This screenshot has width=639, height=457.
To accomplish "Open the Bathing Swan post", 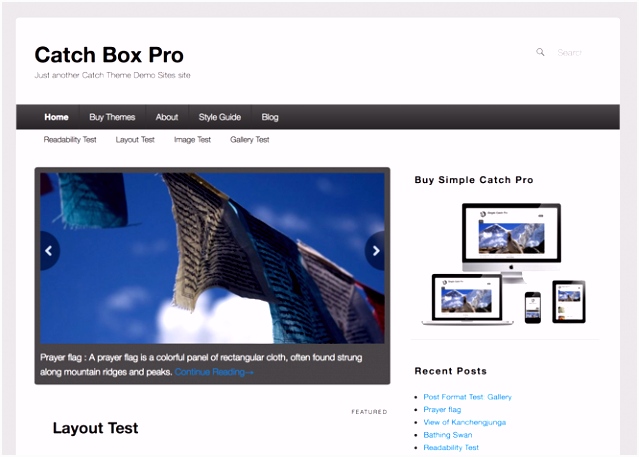I will point(448,435).
